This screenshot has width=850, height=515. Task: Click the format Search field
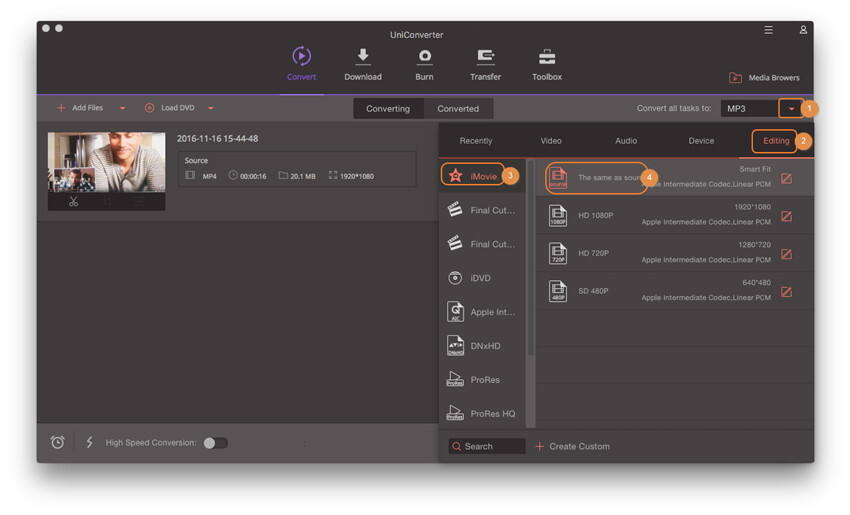click(x=486, y=446)
